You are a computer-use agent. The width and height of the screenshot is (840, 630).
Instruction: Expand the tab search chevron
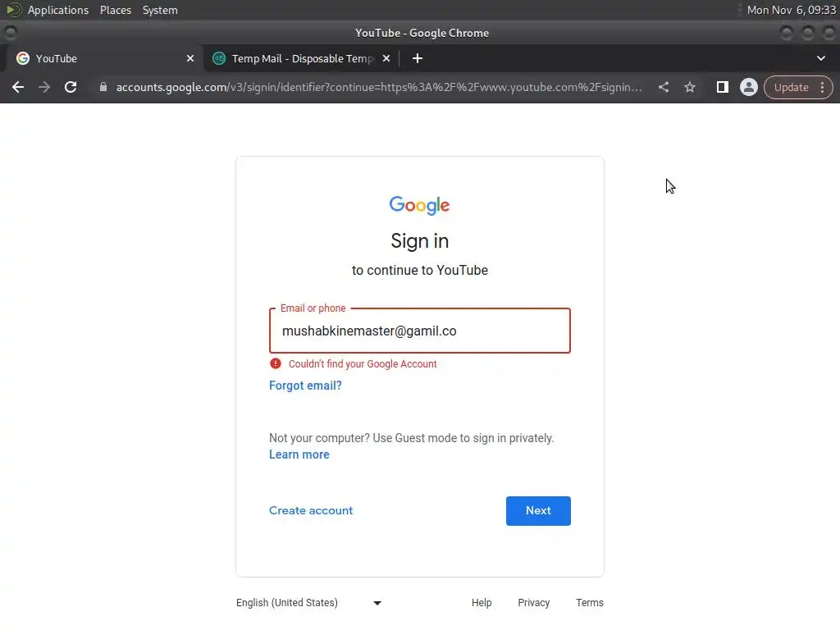click(x=820, y=58)
